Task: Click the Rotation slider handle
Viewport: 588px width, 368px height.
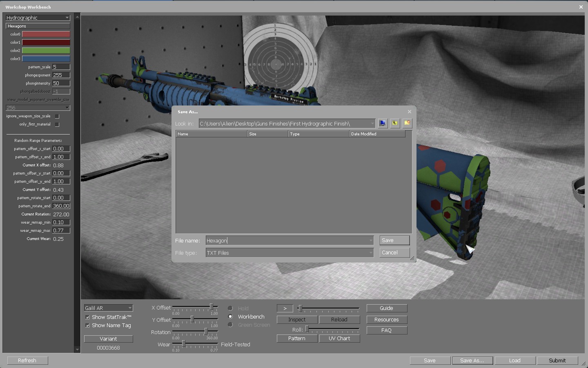Action: [x=206, y=331]
